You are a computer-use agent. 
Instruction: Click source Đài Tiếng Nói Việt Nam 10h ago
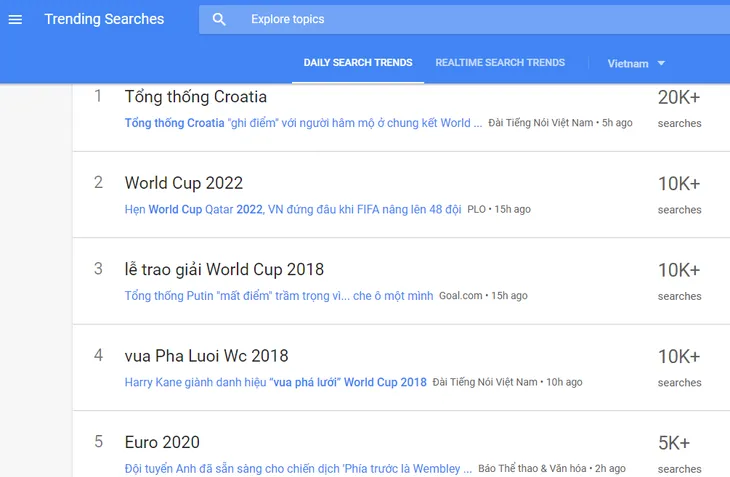[x=507, y=382]
